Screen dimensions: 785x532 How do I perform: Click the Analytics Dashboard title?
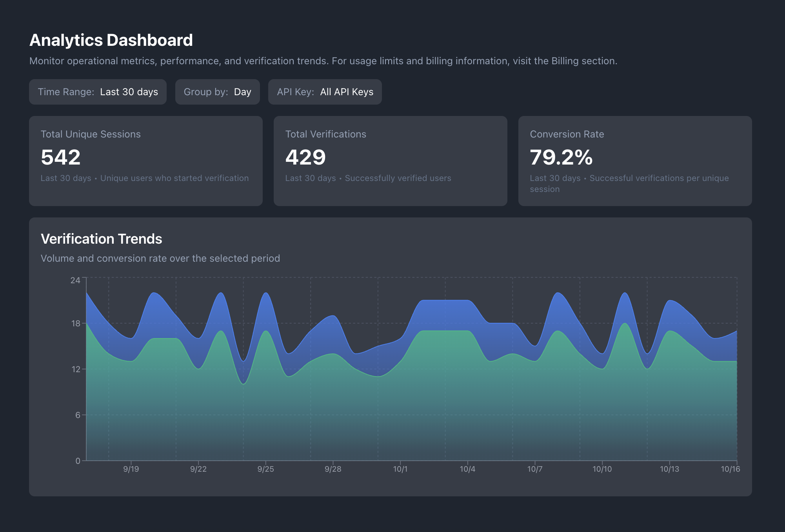(111, 40)
